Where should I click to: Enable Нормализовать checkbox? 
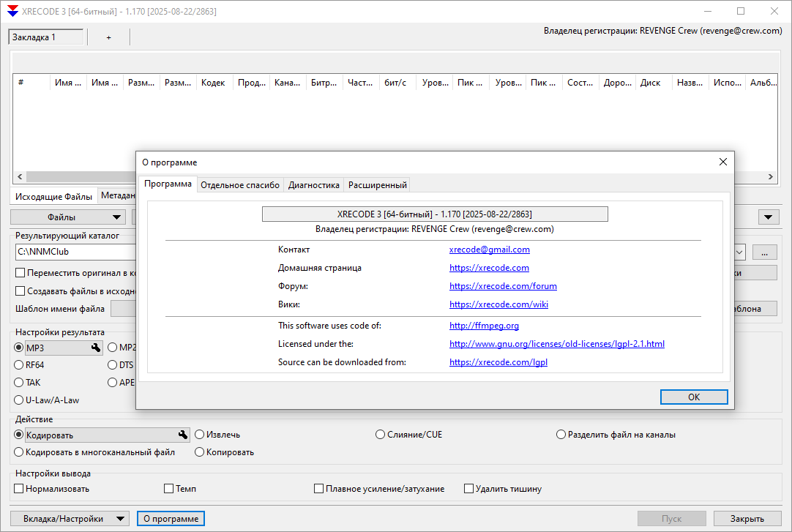click(x=19, y=489)
